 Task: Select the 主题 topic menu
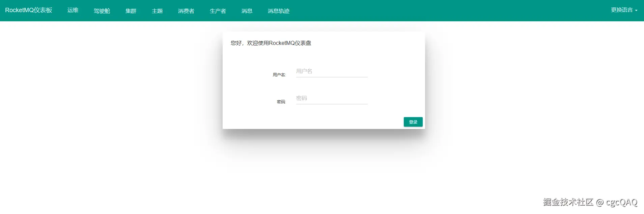(x=157, y=11)
